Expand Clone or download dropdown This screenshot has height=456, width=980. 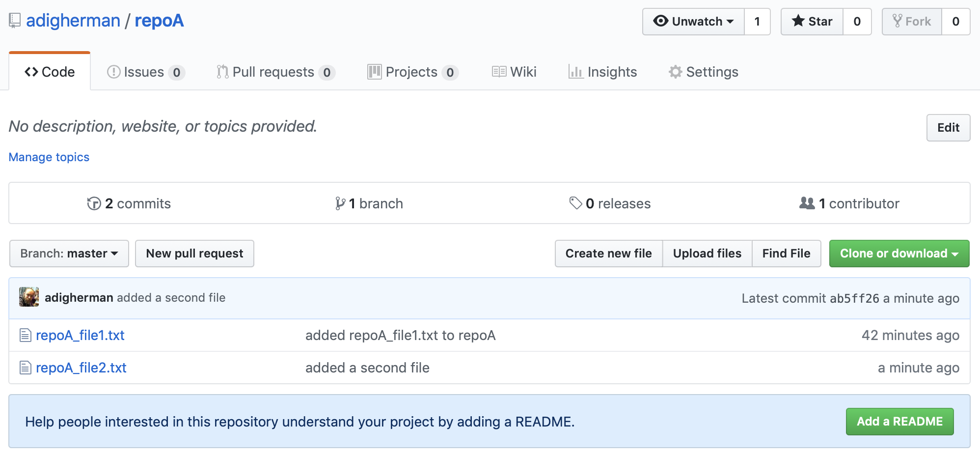pyautogui.click(x=899, y=254)
